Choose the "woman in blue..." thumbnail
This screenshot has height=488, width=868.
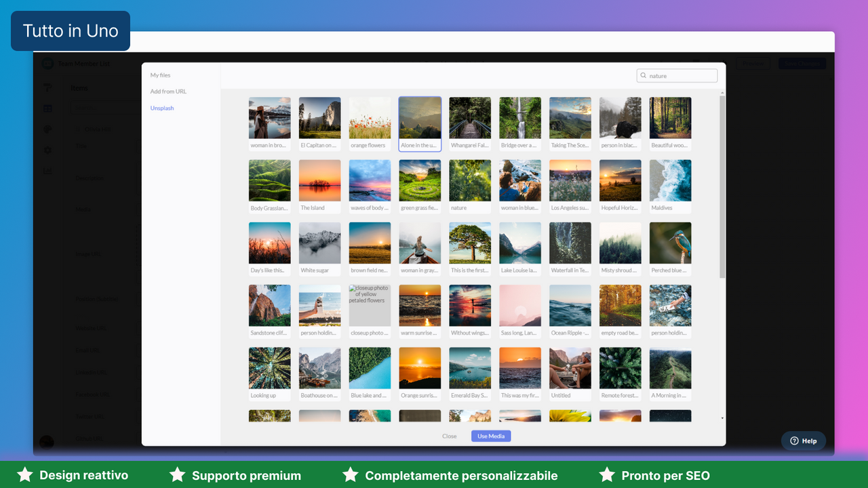[520, 186]
